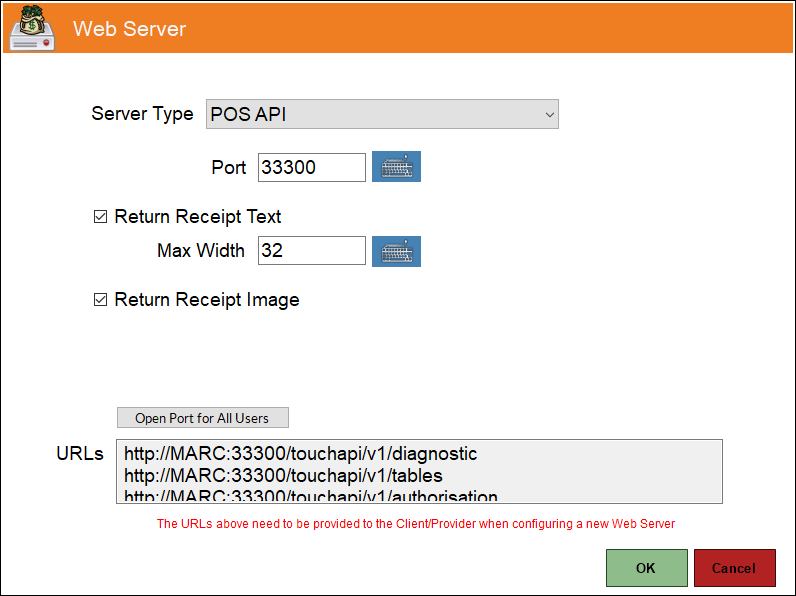Open on-screen keyboard for the Port field
Image resolution: width=796 pixels, height=596 pixels.
(x=396, y=167)
